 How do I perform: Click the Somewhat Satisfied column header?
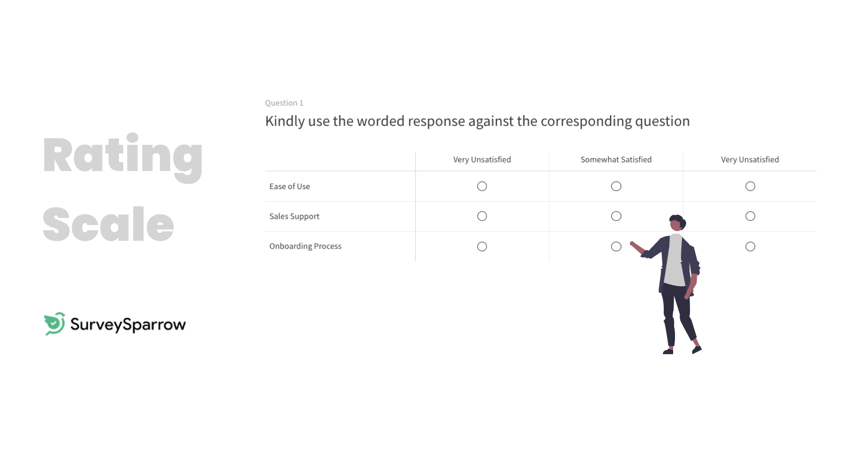click(616, 159)
